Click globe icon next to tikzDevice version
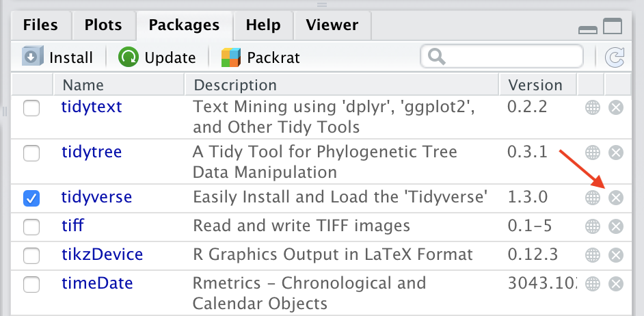Screen dimensions: 644x316 tap(592, 255)
